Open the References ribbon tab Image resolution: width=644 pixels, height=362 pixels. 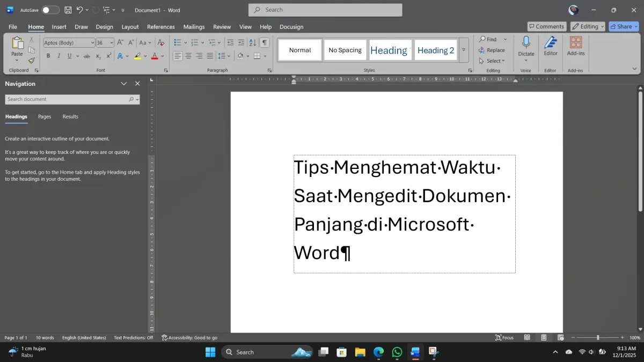coord(161,27)
